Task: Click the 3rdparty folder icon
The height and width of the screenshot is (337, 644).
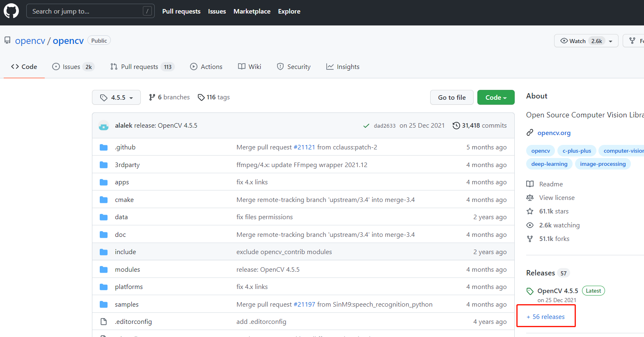Action: tap(104, 165)
